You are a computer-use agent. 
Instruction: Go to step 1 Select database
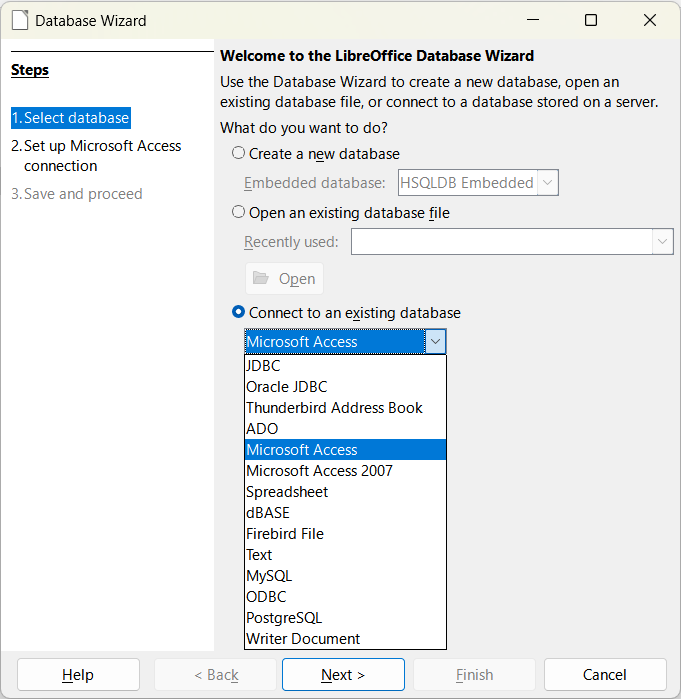pos(71,118)
